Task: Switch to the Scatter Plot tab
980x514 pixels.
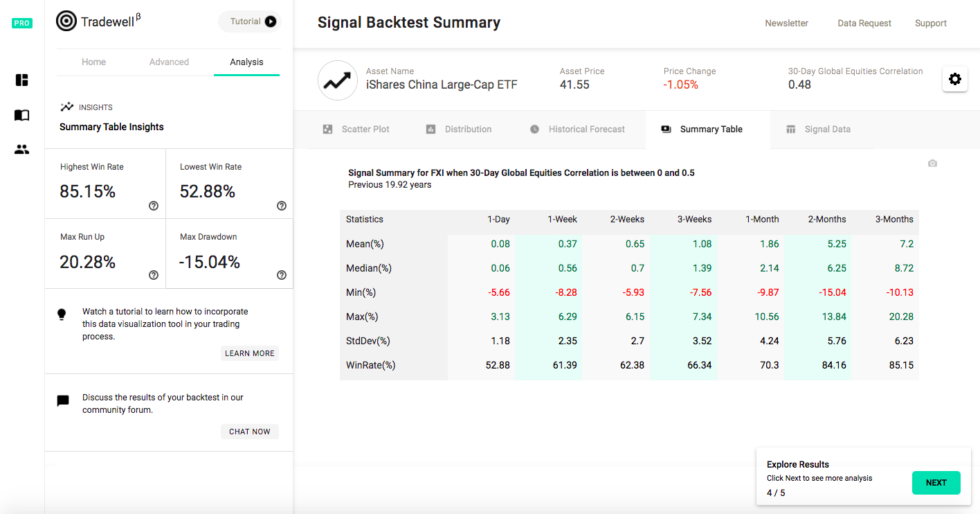Action: click(356, 130)
